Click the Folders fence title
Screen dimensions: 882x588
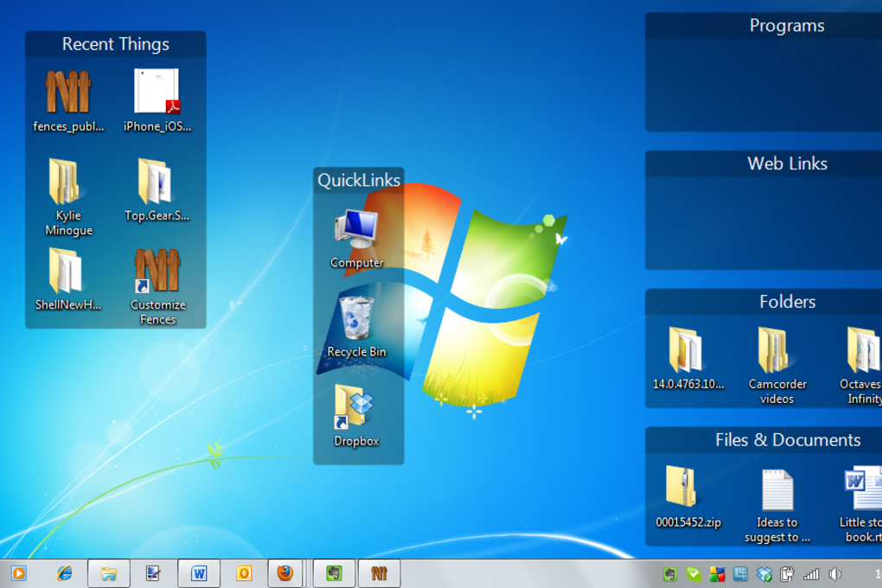click(x=788, y=302)
